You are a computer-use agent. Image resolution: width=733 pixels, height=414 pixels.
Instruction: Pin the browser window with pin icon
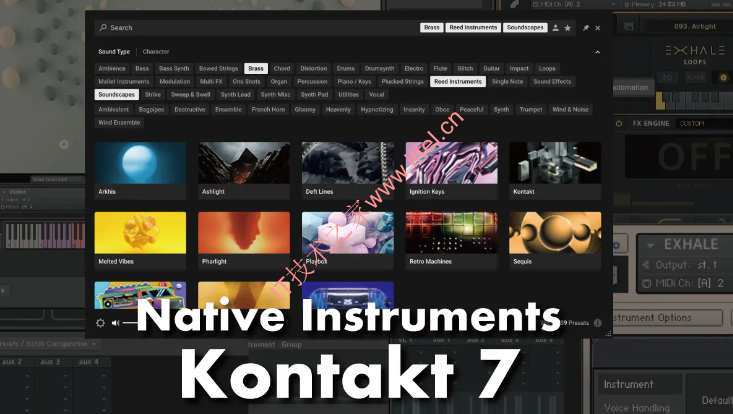[585, 28]
